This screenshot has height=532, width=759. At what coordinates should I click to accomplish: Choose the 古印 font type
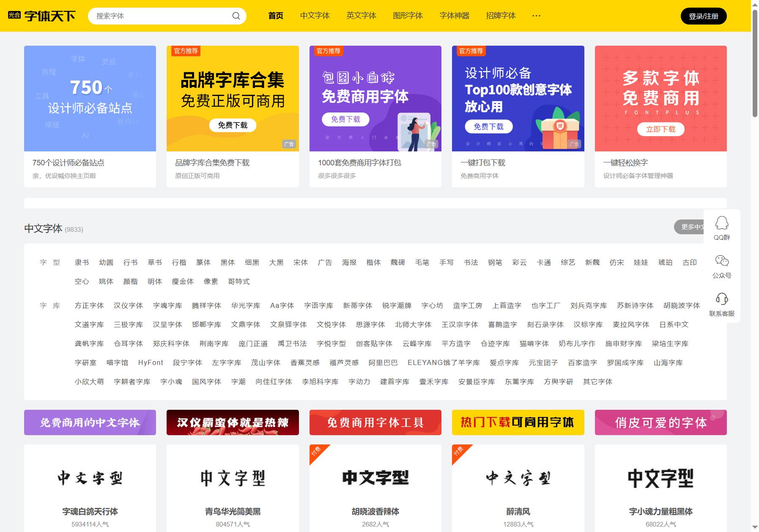[690, 263]
